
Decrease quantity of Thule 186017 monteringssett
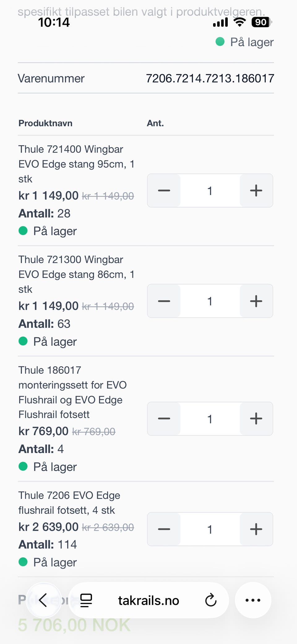point(164,419)
